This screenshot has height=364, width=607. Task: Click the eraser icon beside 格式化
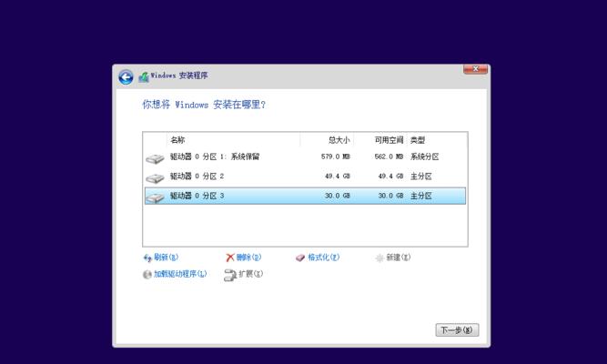300,258
